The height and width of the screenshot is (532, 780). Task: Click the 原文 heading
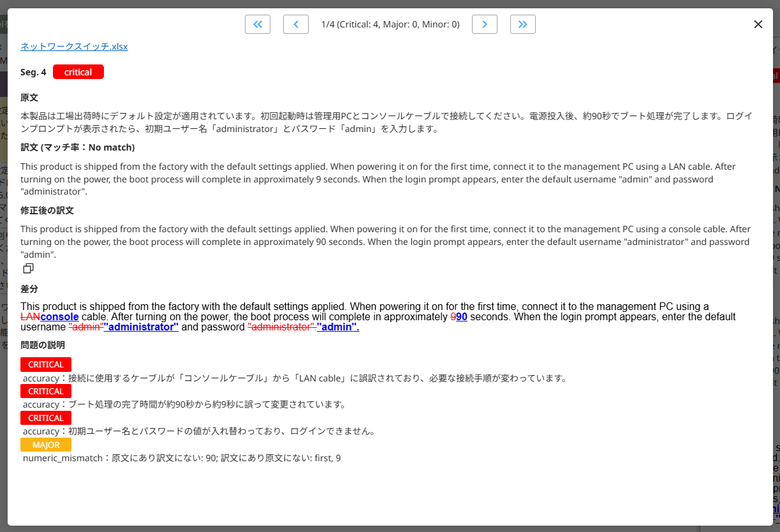pos(29,98)
